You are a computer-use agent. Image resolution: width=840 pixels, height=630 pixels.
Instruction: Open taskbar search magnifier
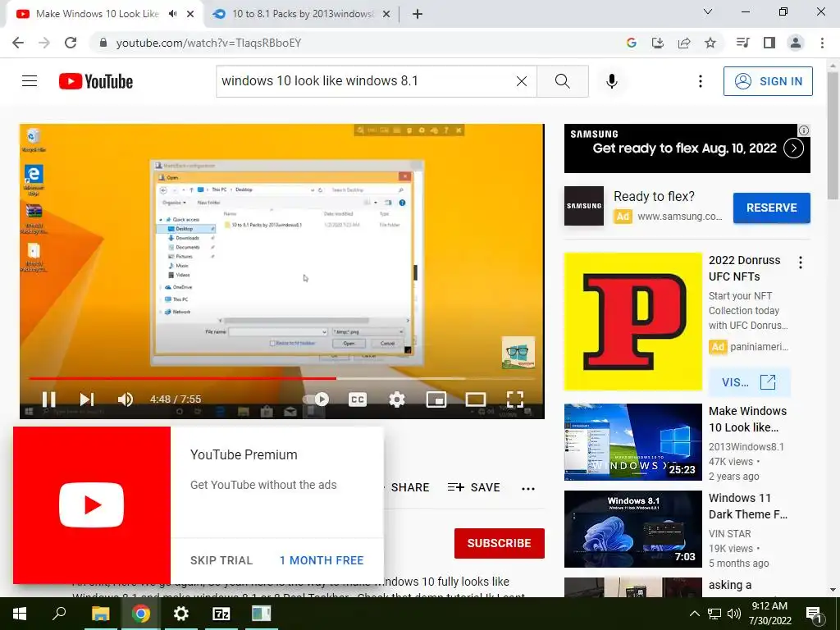59,614
